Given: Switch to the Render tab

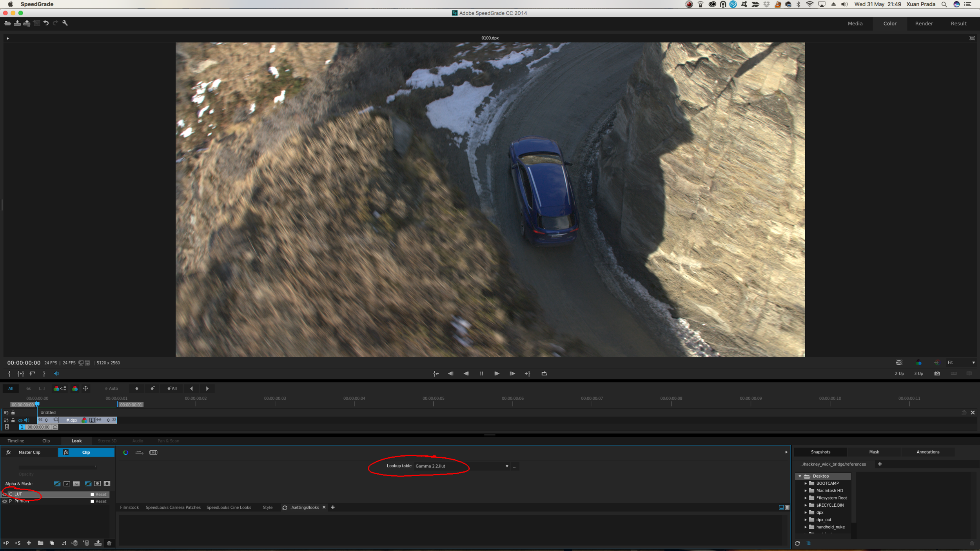Looking at the screenshot, I should (924, 24).
